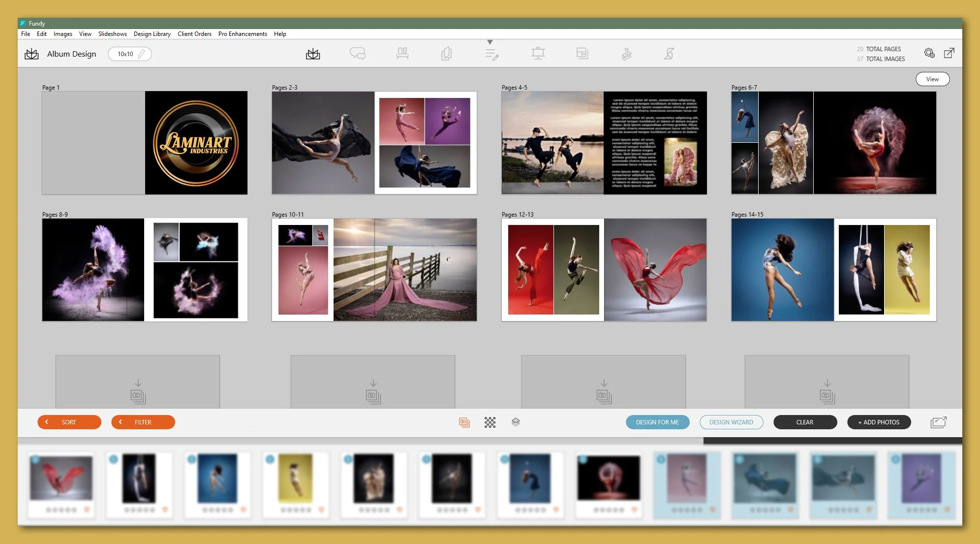Click the stamp tool icon in toolbar
The height and width of the screenshot is (544, 980).
pyautogui.click(x=626, y=53)
